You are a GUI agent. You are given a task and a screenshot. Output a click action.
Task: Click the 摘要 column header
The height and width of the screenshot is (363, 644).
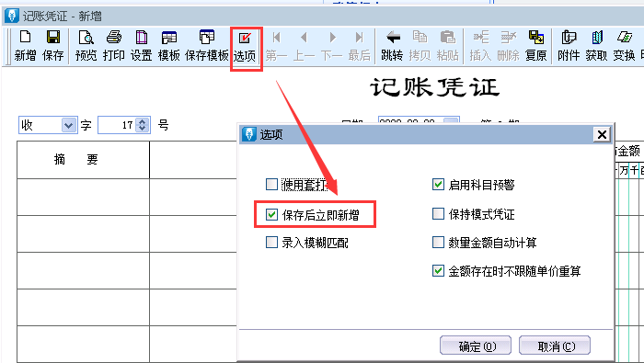pos(83,160)
